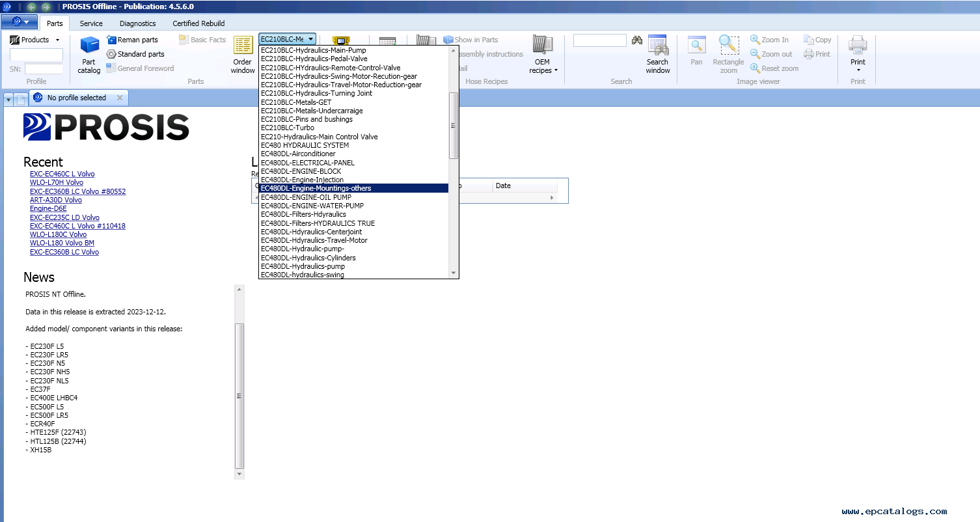
Task: Open recent EXC-EC360B LC Volvo #80552
Action: point(77,191)
